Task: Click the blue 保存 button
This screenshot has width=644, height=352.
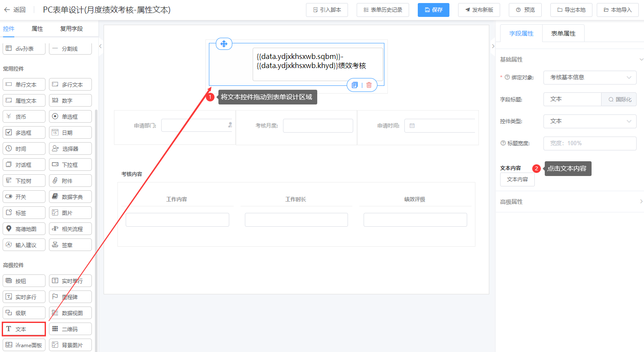Action: tap(433, 10)
